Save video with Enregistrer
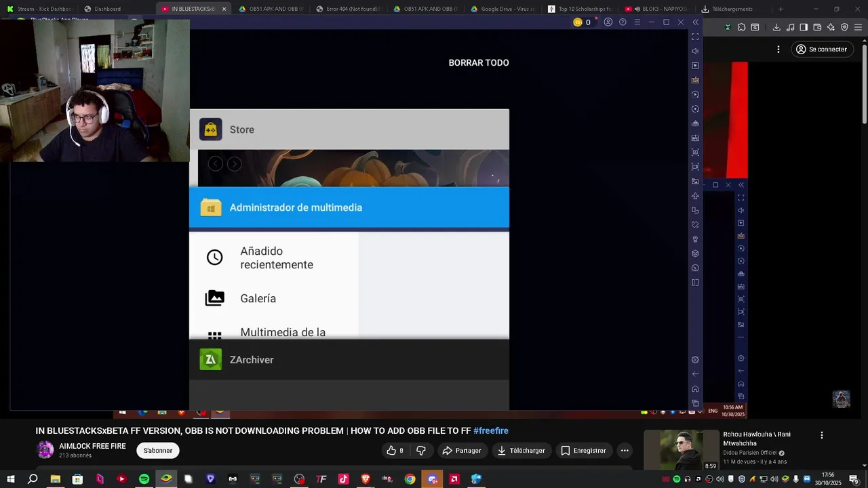Viewport: 868px width, 488px height. point(583,451)
